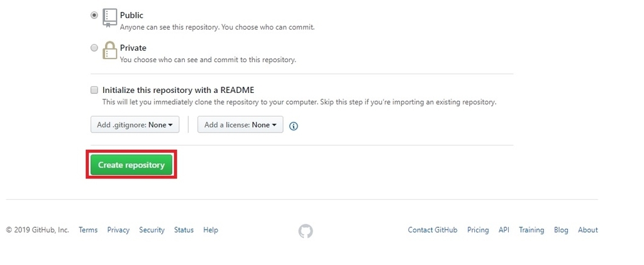The image size is (644, 265).
Task: Click the Private repository lock icon
Action: pos(109,50)
